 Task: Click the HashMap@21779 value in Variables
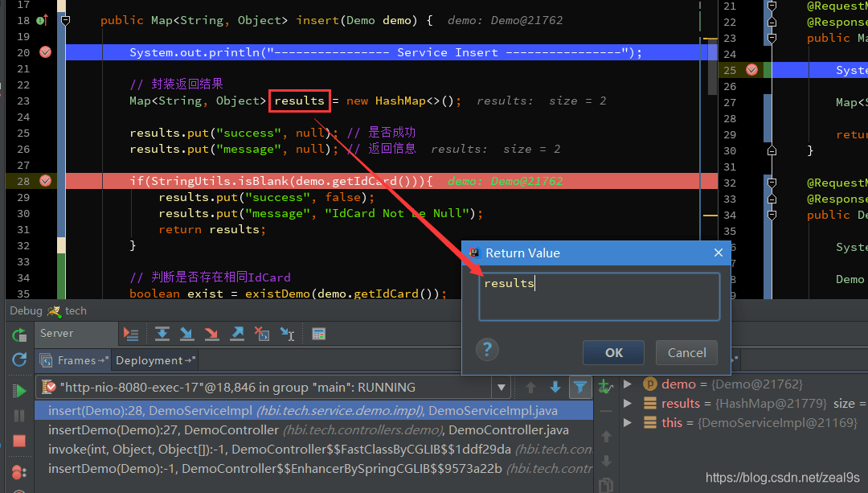771,403
